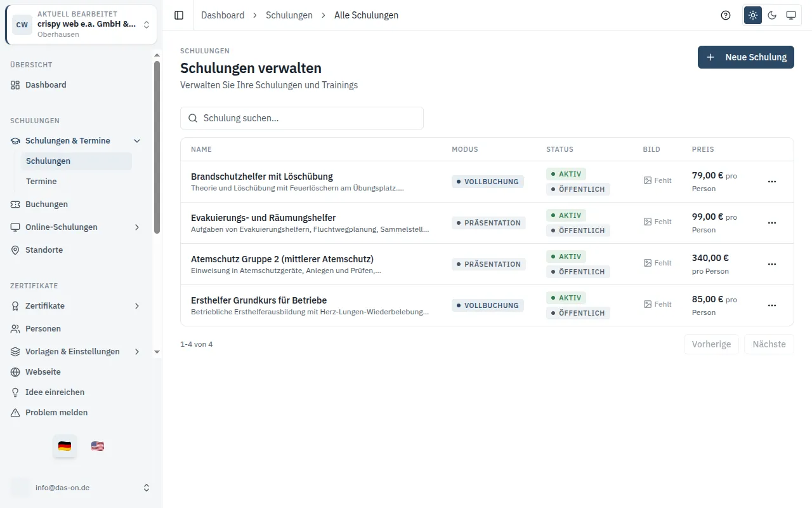This screenshot has height=508, width=812.
Task: Click missing image icon for Ersthelfer Grundkurs row
Action: (x=648, y=304)
